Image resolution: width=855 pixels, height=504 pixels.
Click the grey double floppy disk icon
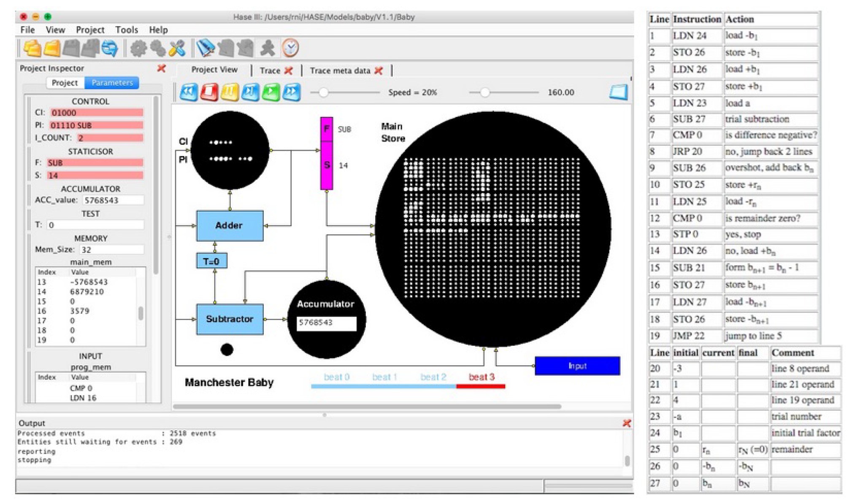90,48
